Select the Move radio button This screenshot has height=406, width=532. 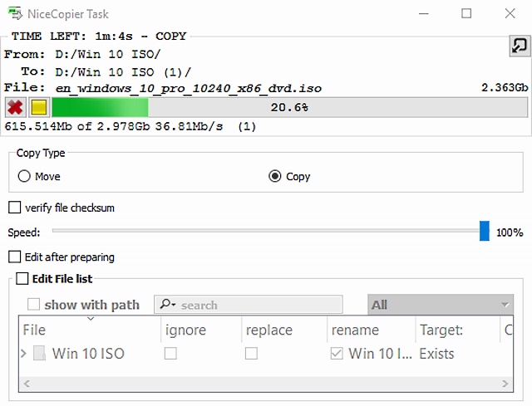click(24, 176)
